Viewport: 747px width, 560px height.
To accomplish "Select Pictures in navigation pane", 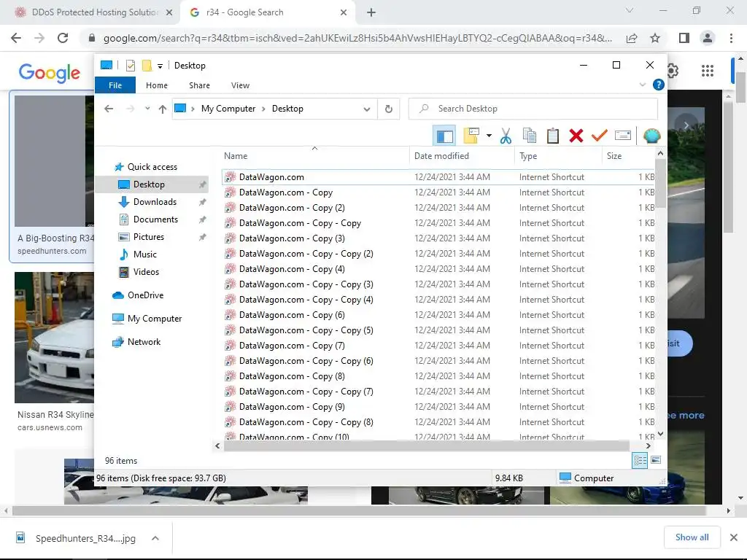I will coord(148,237).
